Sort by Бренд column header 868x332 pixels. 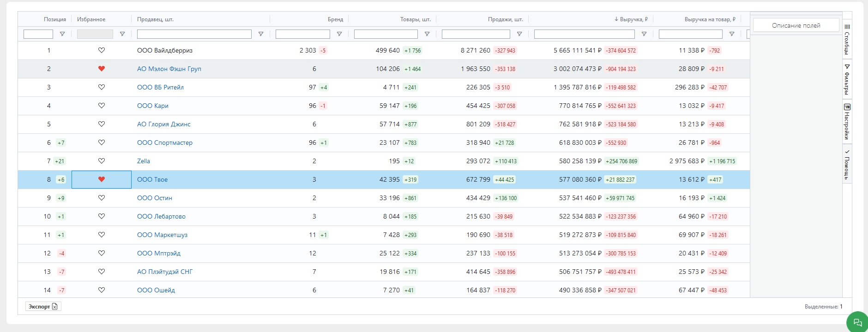click(x=335, y=19)
